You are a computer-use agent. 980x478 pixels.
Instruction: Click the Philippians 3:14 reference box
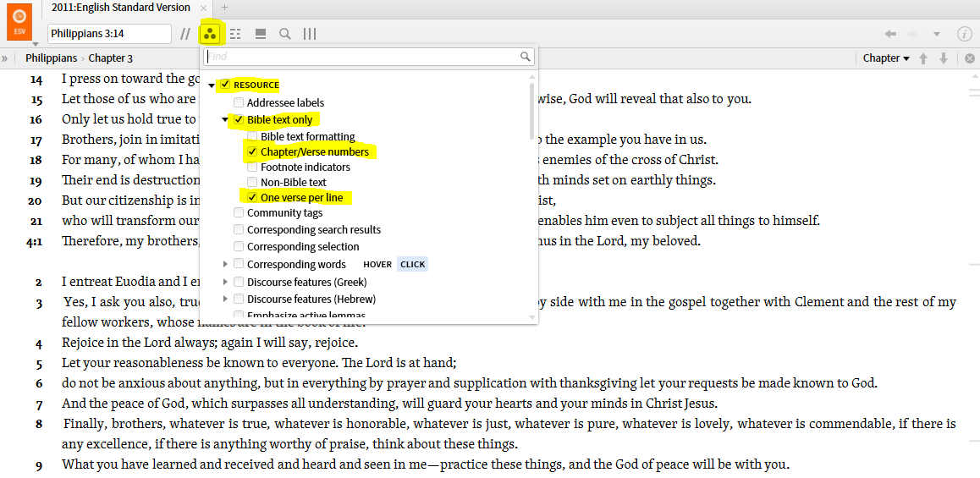point(109,34)
